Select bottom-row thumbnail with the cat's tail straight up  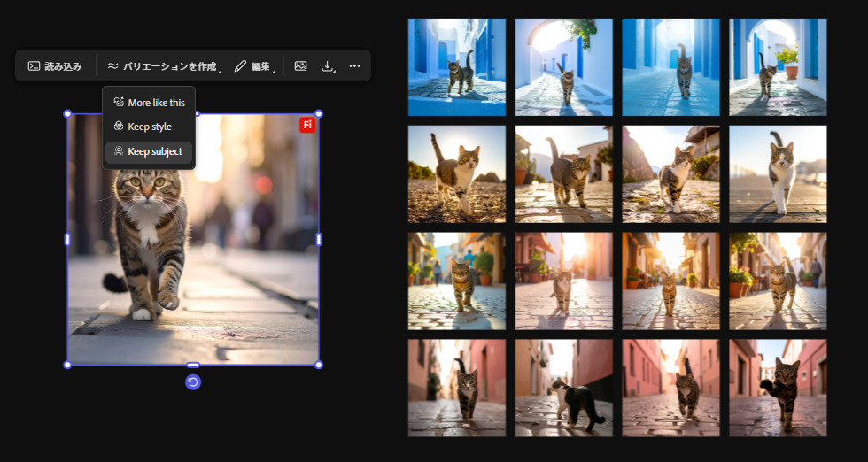[x=671, y=388]
